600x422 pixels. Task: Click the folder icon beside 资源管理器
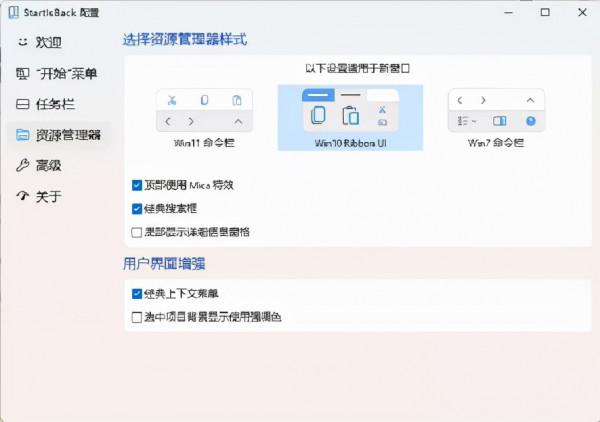pyautogui.click(x=23, y=135)
